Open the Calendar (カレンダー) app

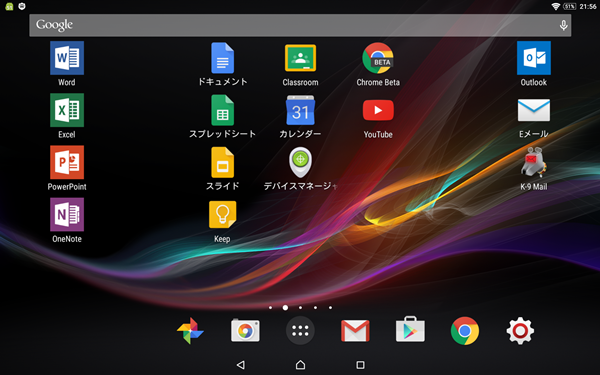point(300,110)
